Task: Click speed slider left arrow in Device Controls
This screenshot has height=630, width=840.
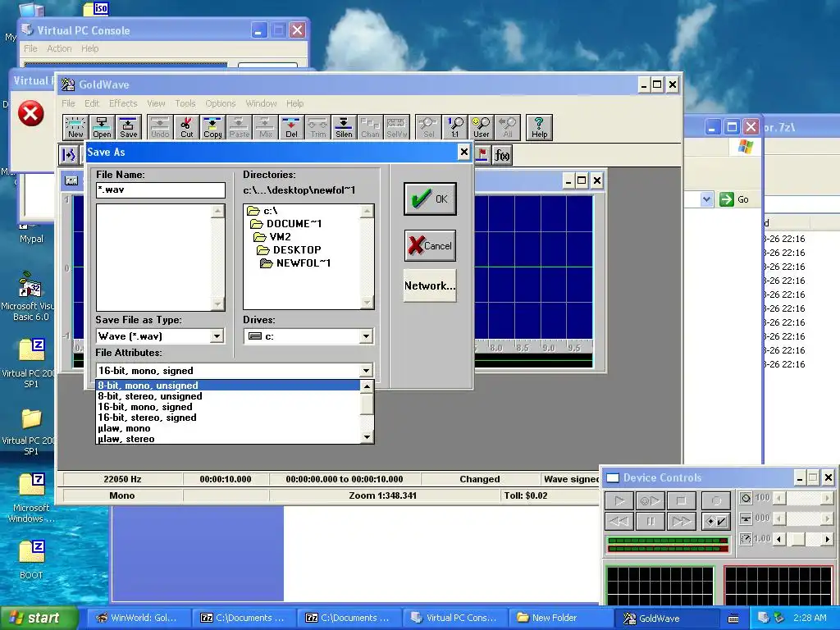Action: [780, 539]
